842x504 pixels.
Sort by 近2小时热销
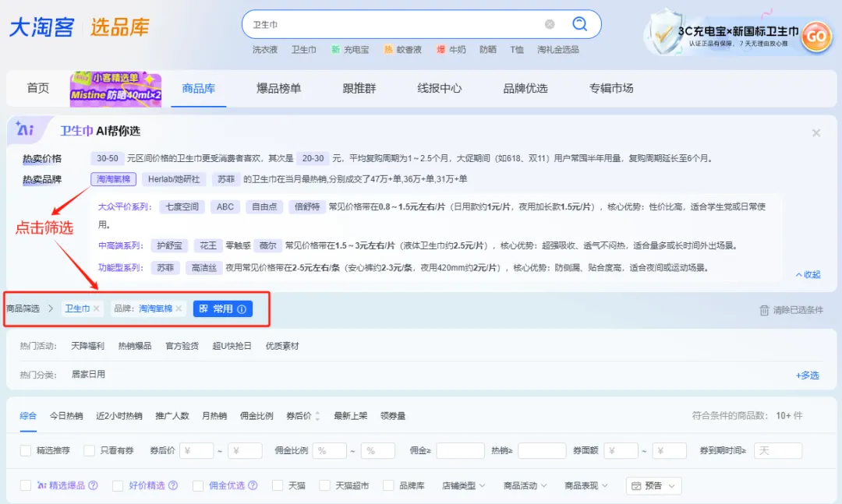[119, 416]
